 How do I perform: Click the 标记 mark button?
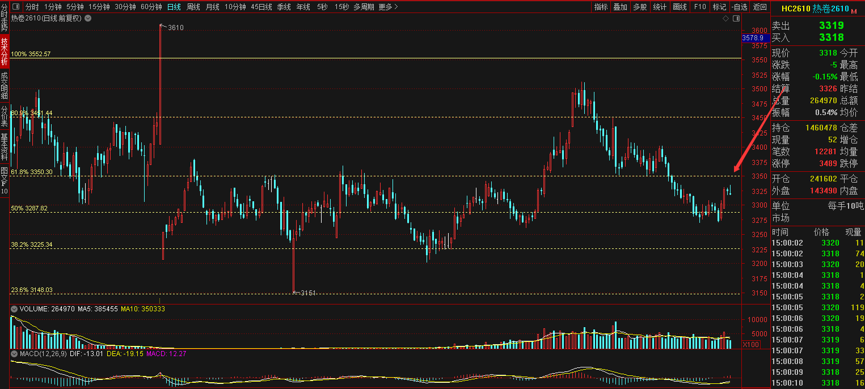click(719, 7)
